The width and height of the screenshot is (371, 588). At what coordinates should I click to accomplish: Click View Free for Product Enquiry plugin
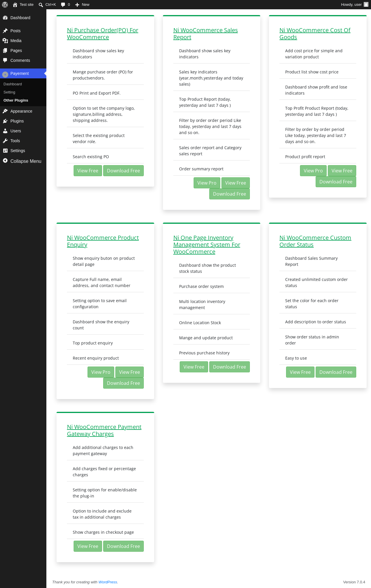click(130, 372)
